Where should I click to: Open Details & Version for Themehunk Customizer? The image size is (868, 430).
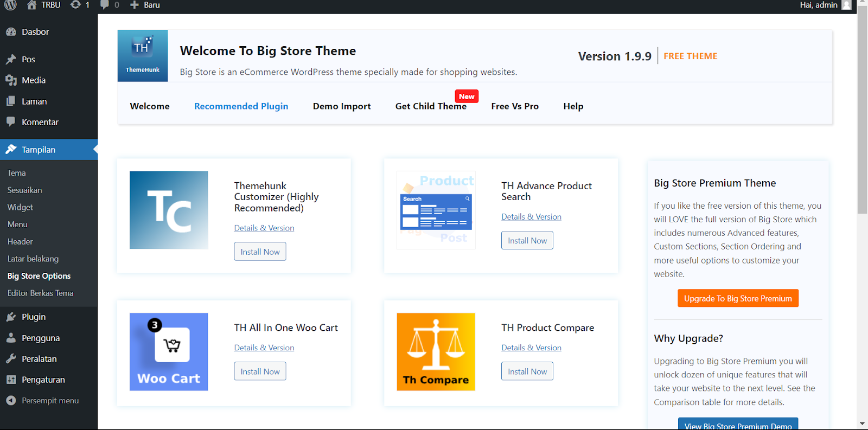pyautogui.click(x=264, y=228)
